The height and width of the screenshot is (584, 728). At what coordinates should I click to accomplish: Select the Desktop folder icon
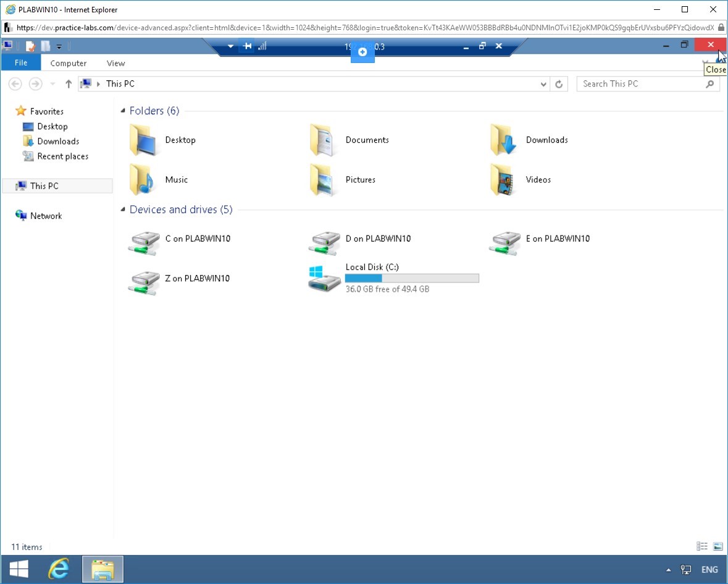click(143, 140)
